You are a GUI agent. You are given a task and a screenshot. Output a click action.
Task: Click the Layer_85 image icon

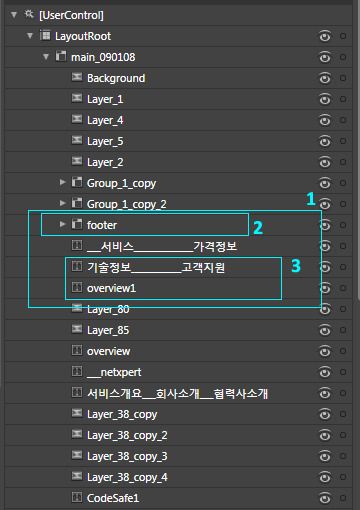(77, 329)
